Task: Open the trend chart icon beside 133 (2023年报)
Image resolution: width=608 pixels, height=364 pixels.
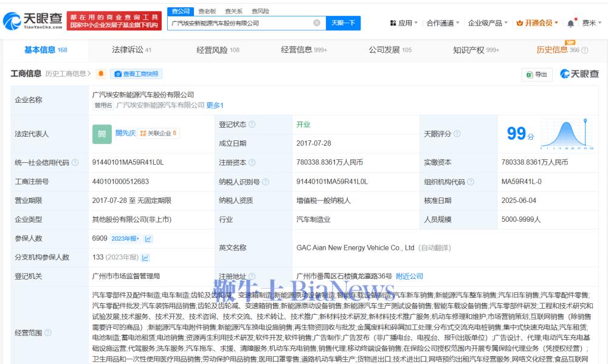Action: pos(145,258)
